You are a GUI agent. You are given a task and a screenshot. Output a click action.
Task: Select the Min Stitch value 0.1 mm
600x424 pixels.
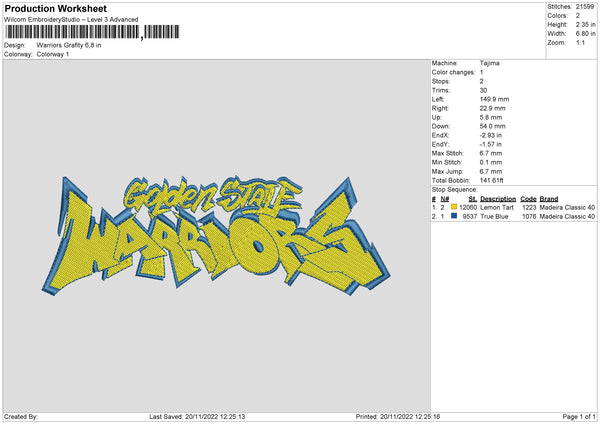[491, 163]
